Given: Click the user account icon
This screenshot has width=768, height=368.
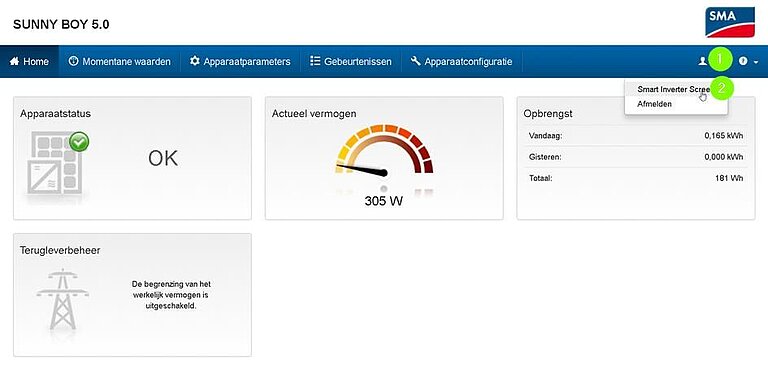Looking at the screenshot, I should (703, 61).
